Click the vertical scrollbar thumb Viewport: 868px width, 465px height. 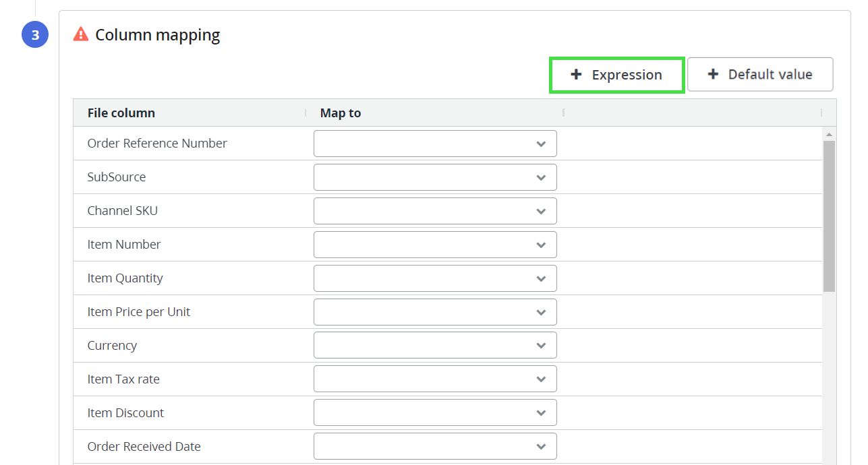click(829, 216)
